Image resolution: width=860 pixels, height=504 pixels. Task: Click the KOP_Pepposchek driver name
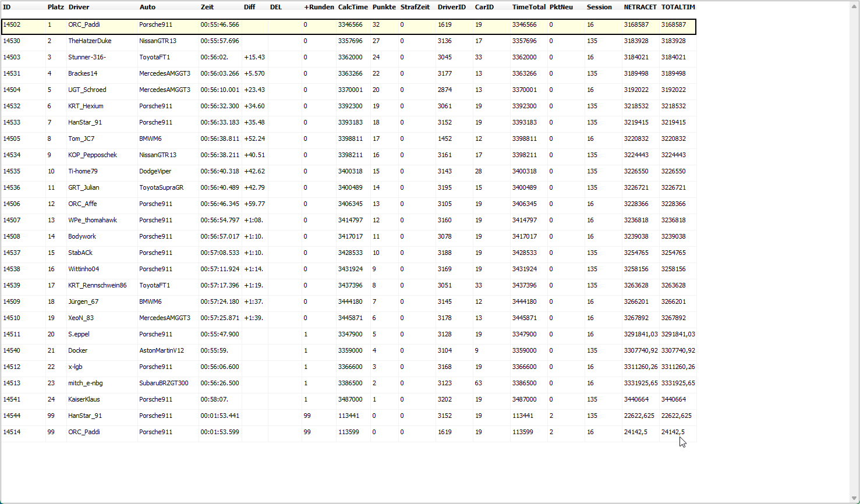click(92, 155)
